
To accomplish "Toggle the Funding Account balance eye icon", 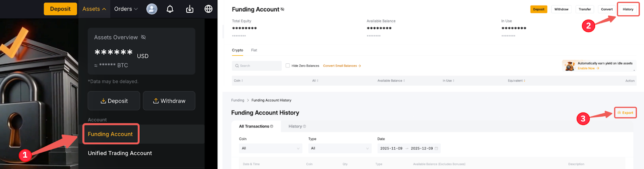I will 282,9.
